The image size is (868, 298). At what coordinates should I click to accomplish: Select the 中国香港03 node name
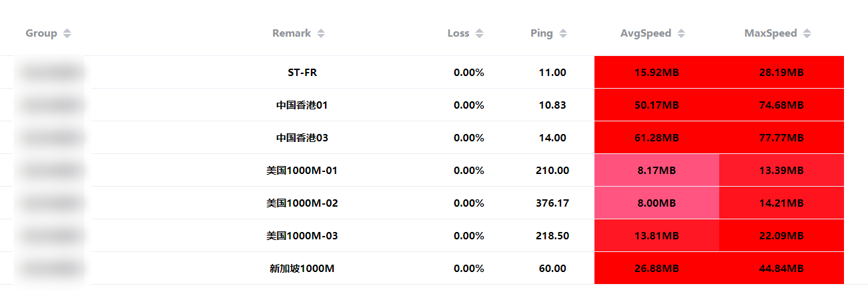(x=302, y=137)
